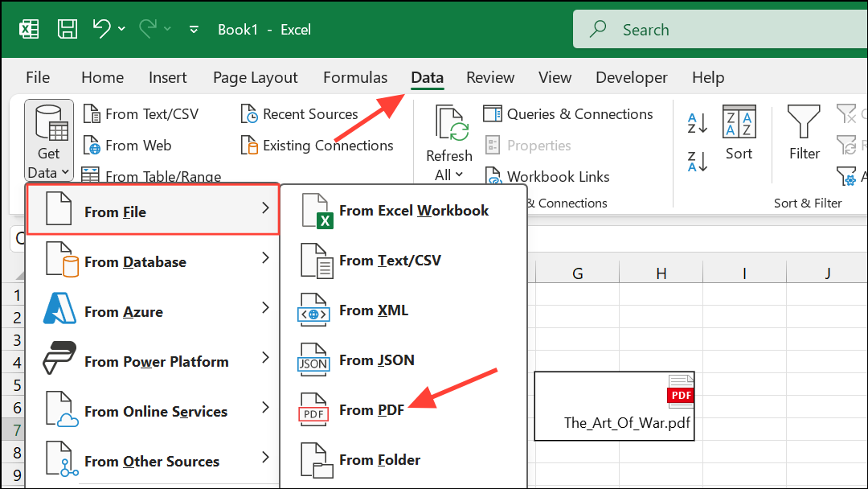Expand the From Online Services submenu
The image size is (868, 489).
[153, 409]
